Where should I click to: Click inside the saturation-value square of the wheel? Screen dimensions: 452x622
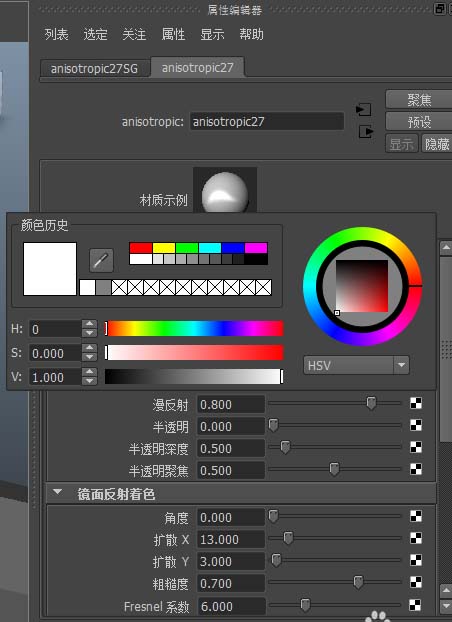(362, 286)
